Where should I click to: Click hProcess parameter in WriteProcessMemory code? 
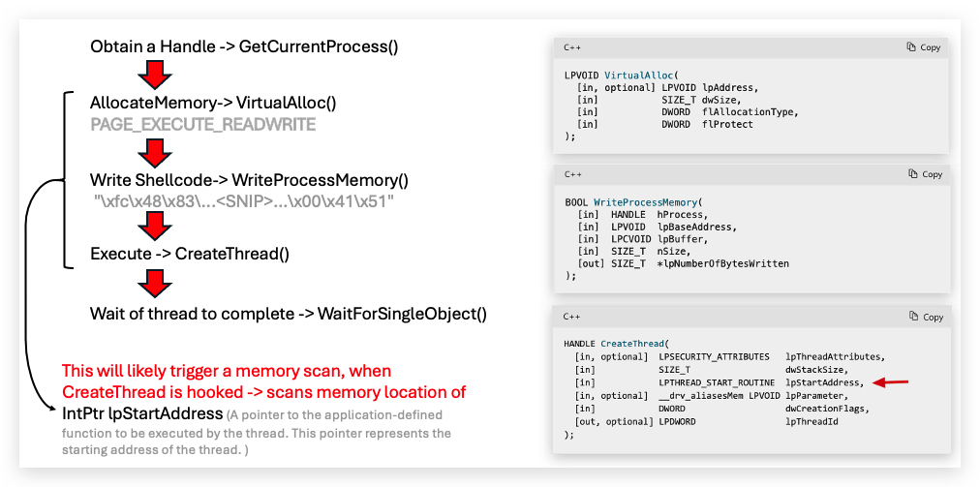click(678, 215)
